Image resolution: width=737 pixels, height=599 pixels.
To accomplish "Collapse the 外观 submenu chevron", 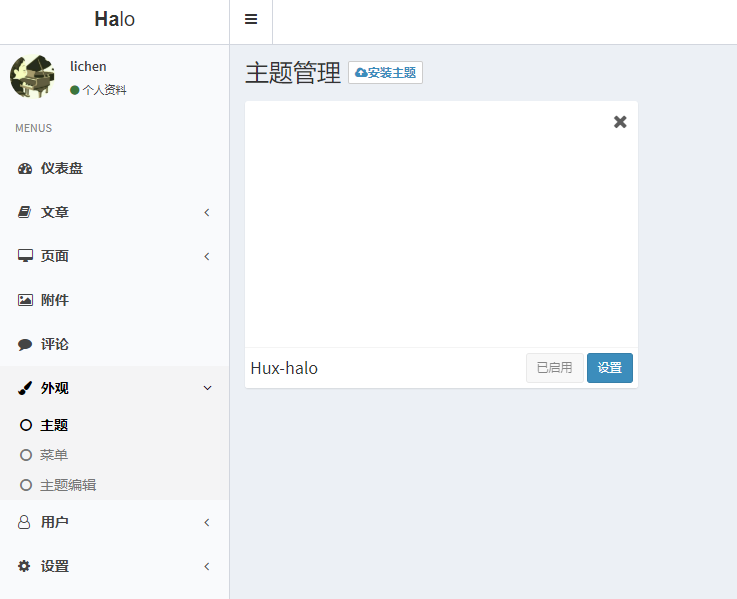I will (207, 388).
